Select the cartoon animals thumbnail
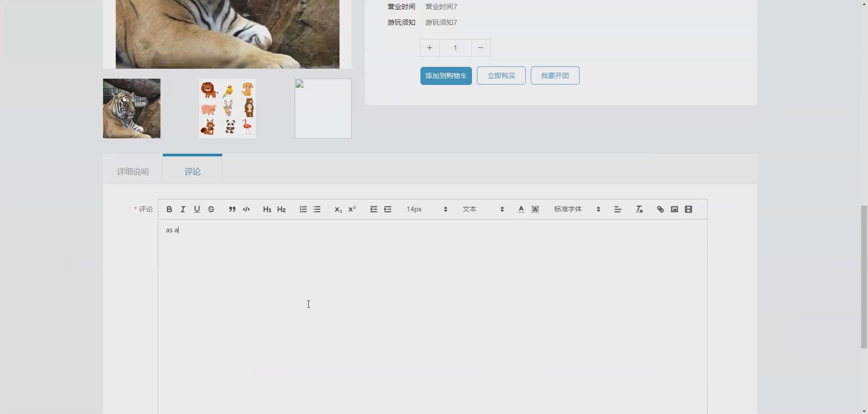The height and width of the screenshot is (414, 868). [227, 108]
